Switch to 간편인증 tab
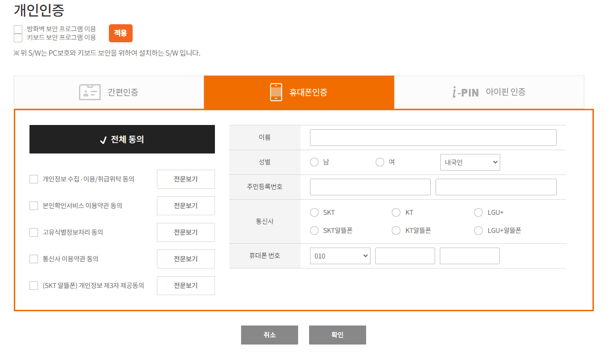Viewport: 611px width, 364px height. (109, 92)
